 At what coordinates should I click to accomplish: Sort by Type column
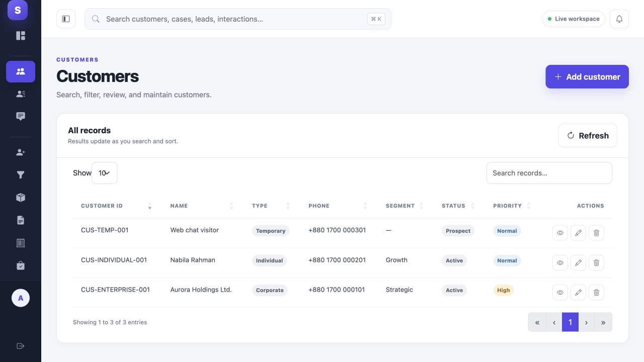point(272,206)
